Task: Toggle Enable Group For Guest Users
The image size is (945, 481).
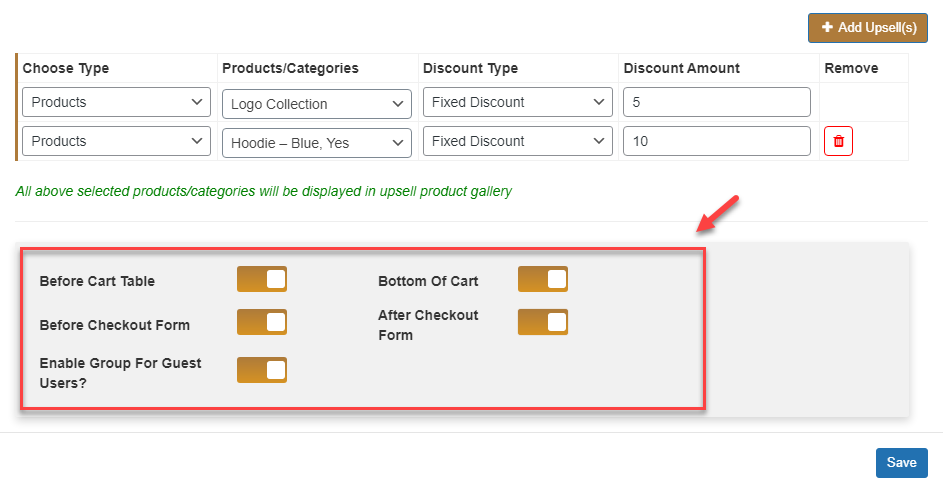Action: click(x=262, y=370)
